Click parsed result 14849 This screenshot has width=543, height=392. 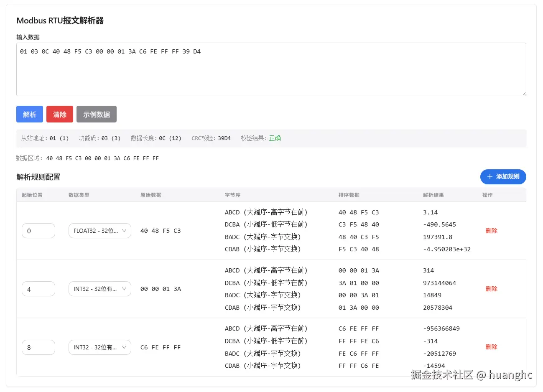432,295
